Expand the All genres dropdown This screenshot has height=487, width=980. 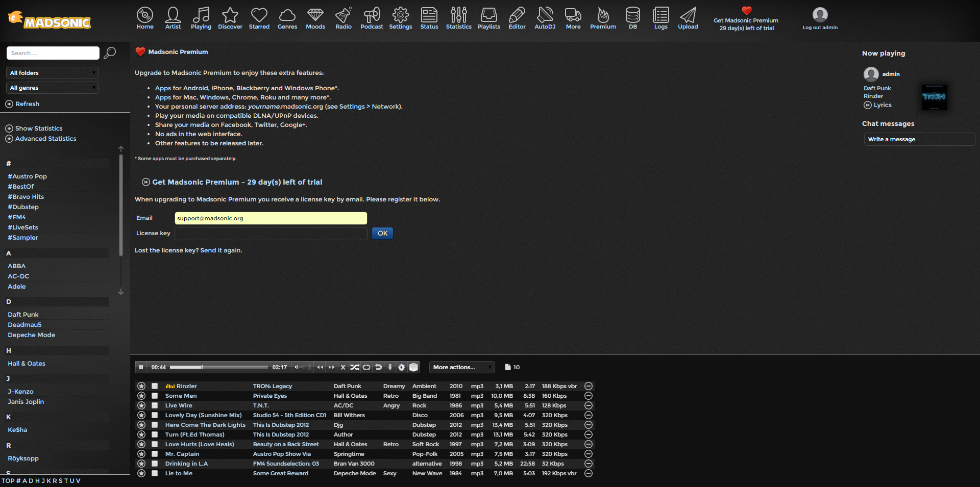tap(53, 88)
